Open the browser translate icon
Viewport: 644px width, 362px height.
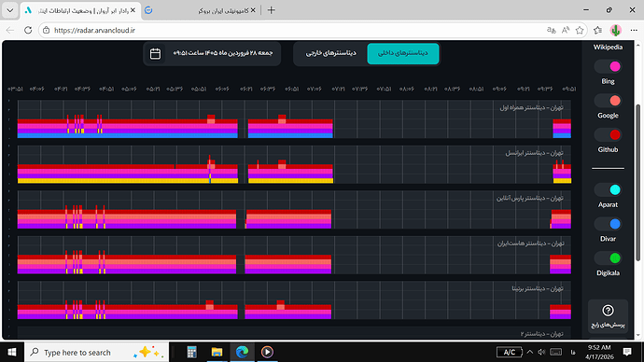click(552, 30)
